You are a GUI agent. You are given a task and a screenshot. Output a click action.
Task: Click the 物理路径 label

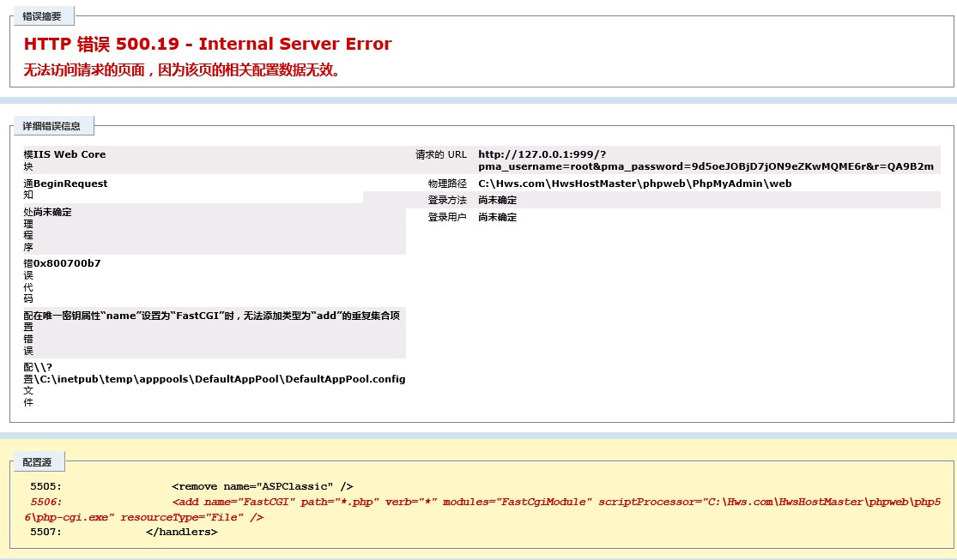[x=447, y=184]
